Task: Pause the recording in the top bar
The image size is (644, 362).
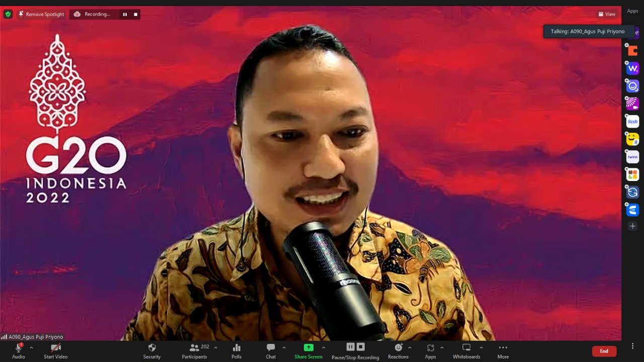Action: (x=125, y=15)
